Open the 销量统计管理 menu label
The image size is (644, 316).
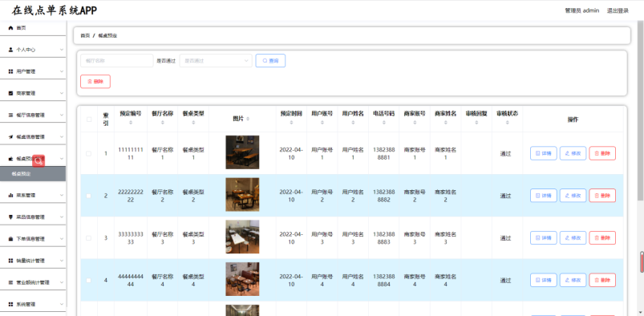point(30,261)
